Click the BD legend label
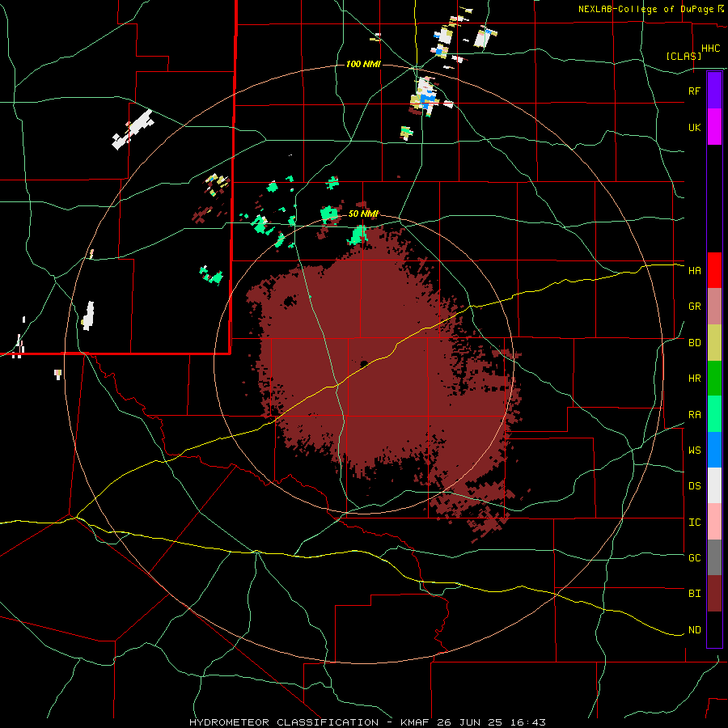The height and width of the screenshot is (728, 728). coord(694,343)
